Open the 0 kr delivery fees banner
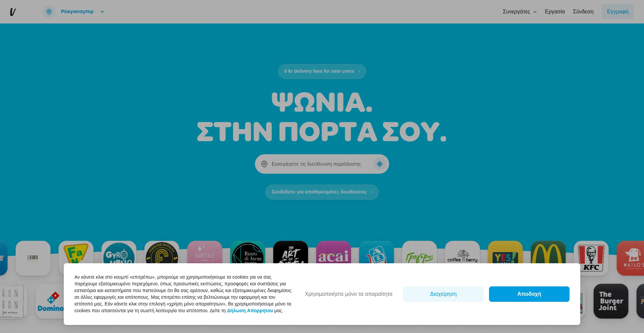This screenshot has height=333, width=644. click(322, 71)
